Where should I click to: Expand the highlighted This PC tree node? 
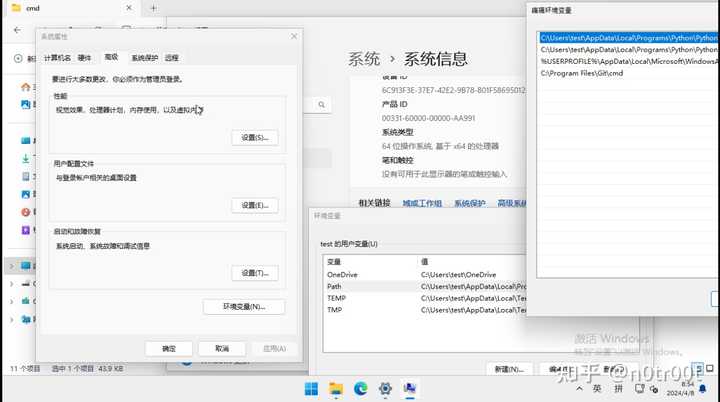click(x=12, y=266)
